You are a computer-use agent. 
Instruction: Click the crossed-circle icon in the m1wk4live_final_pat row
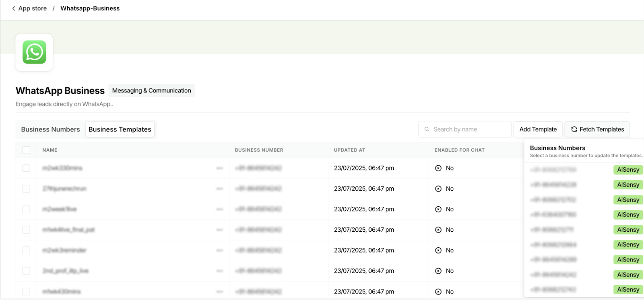(x=438, y=230)
